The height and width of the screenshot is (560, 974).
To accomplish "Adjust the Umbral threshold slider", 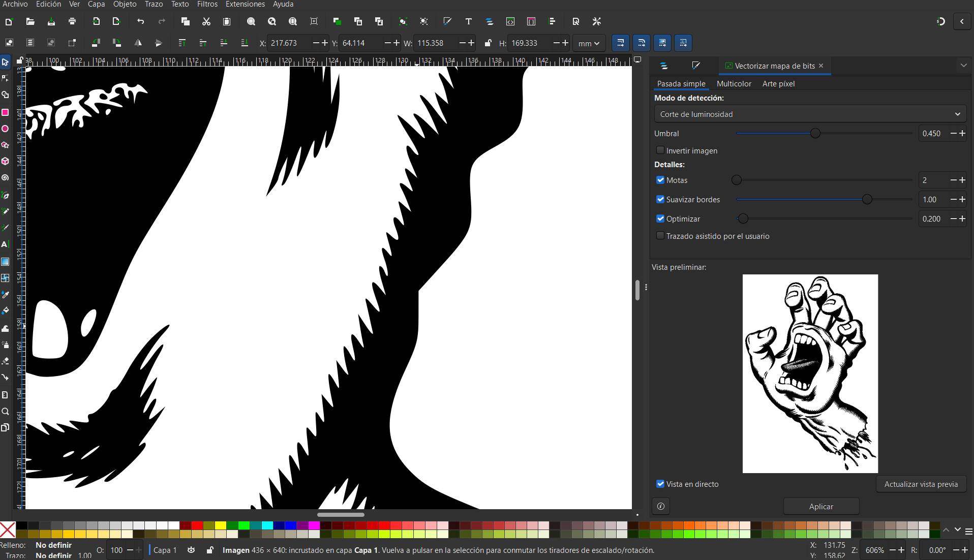I will (x=815, y=133).
